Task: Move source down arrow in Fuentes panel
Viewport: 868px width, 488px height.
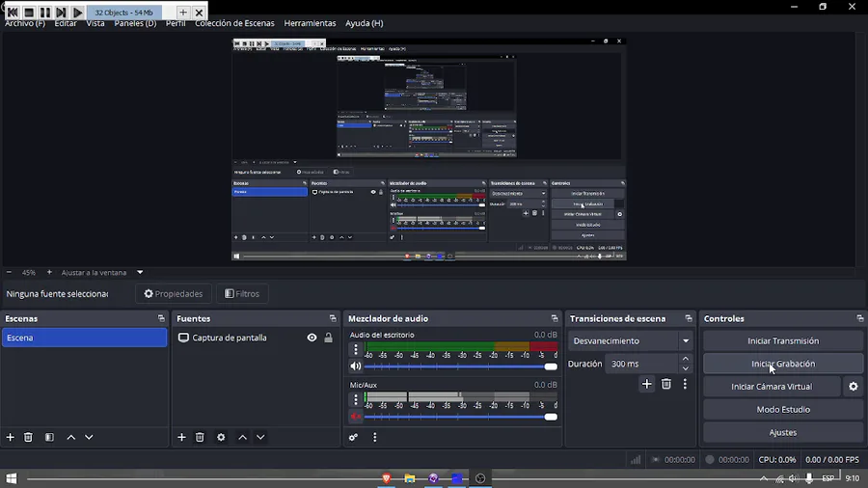Action: tap(260, 437)
